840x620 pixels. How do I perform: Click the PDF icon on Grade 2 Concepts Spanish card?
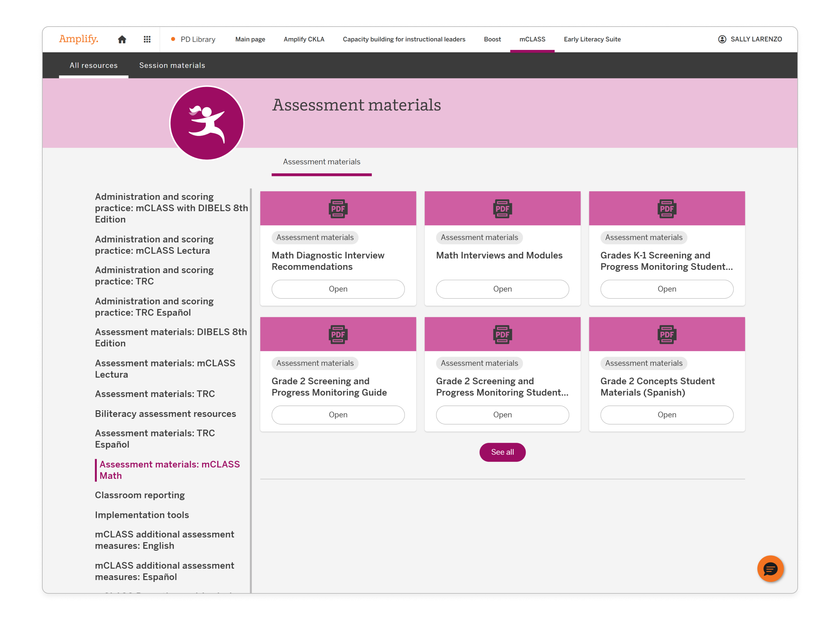click(x=666, y=334)
